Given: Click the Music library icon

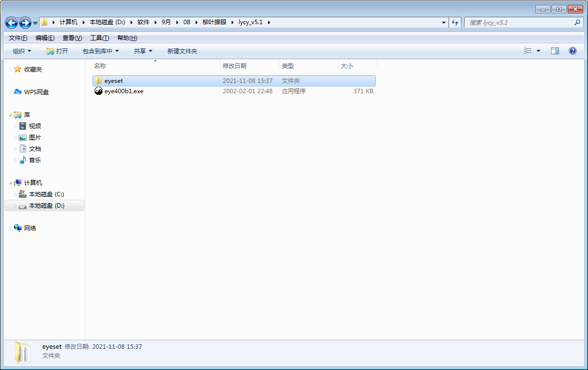Looking at the screenshot, I should click(23, 160).
